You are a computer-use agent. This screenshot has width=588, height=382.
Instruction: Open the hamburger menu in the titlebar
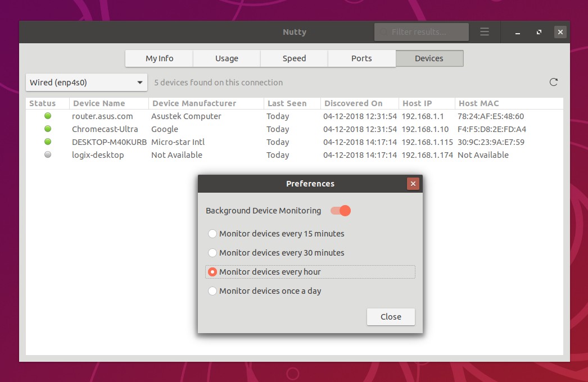pos(485,32)
